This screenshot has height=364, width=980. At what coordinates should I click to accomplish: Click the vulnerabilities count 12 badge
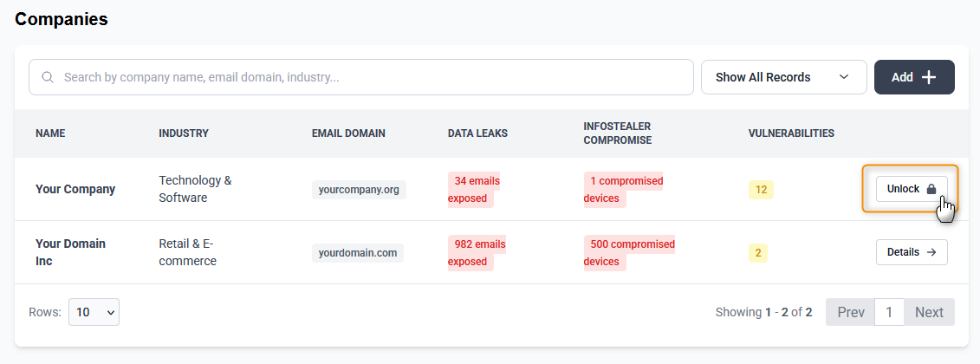point(761,190)
